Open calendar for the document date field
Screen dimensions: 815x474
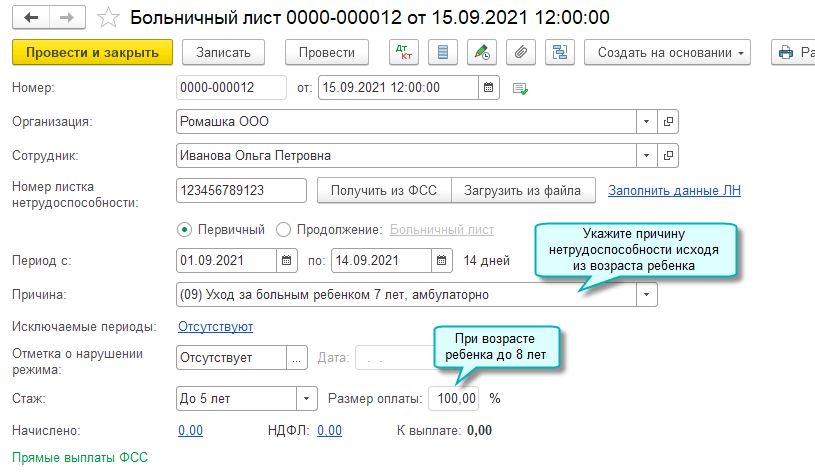(489, 87)
